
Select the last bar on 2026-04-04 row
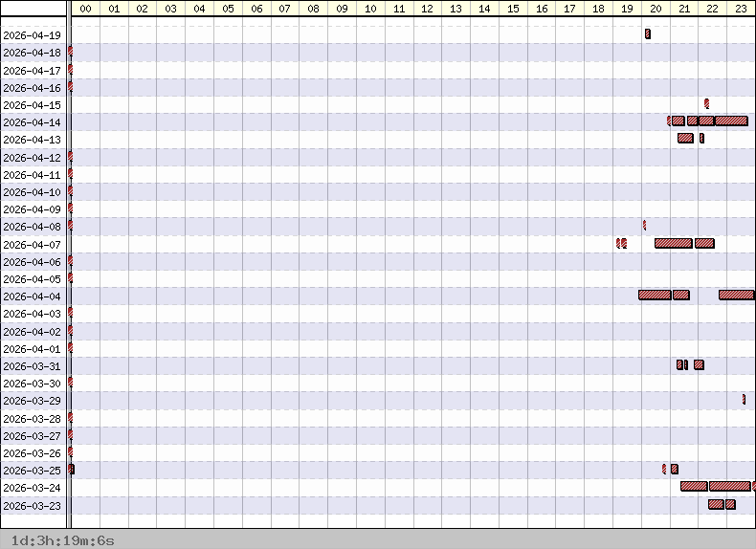736,296
